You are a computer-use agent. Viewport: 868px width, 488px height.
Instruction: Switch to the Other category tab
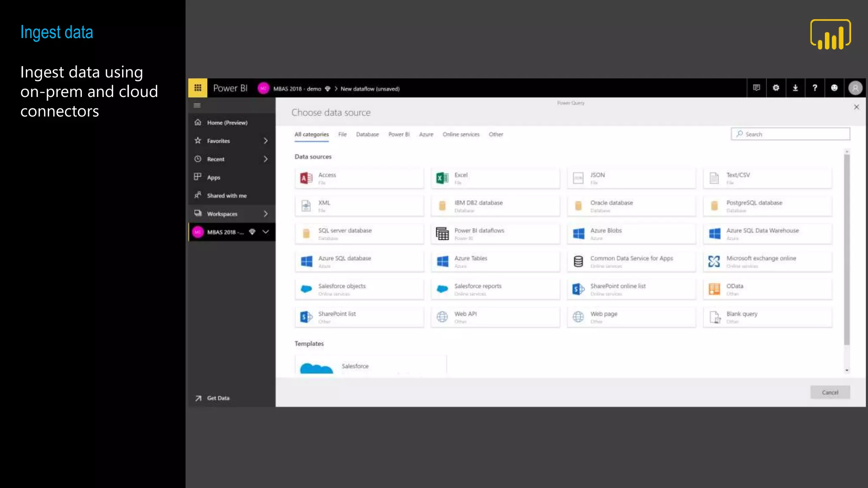496,134
